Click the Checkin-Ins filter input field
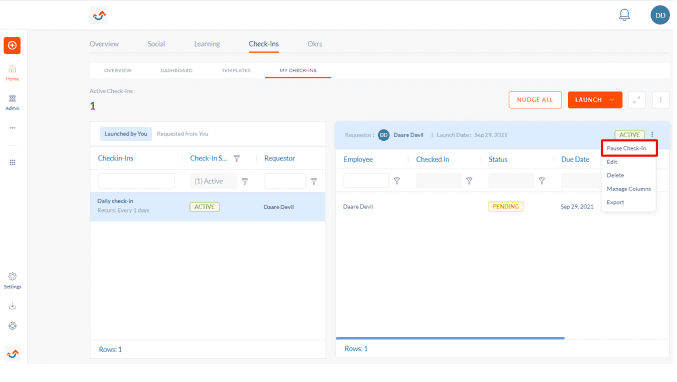This screenshot has height=382, width=677. pyautogui.click(x=136, y=181)
